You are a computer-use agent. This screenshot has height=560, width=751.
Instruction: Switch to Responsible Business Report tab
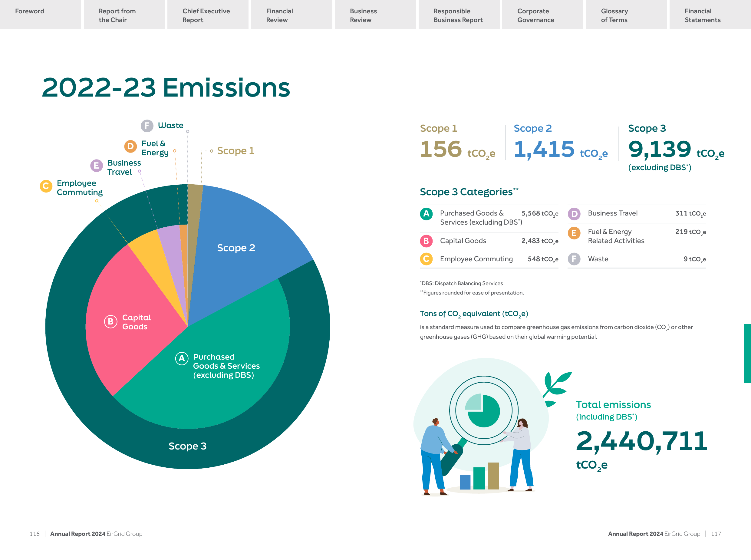(459, 14)
